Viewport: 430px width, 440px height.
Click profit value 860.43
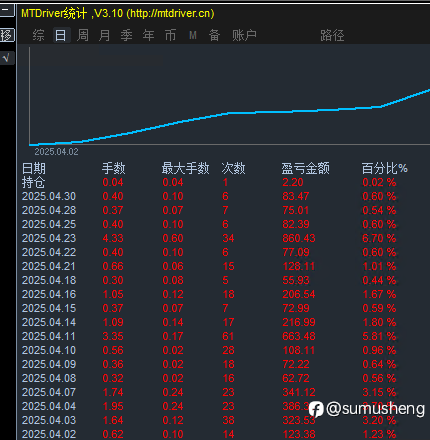(x=299, y=238)
